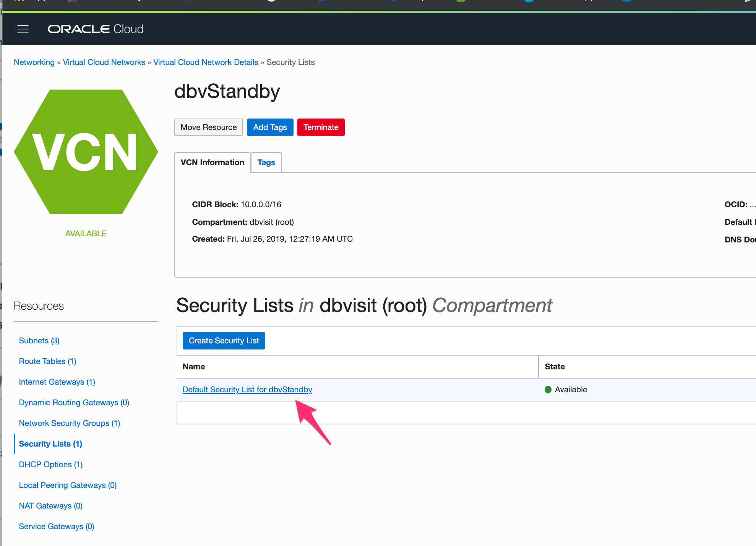This screenshot has width=756, height=546.
Task: Click the Move Resource button
Action: pos(209,127)
